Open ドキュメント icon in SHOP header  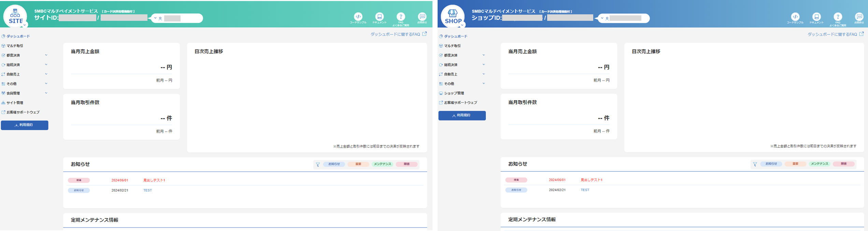[x=816, y=18]
